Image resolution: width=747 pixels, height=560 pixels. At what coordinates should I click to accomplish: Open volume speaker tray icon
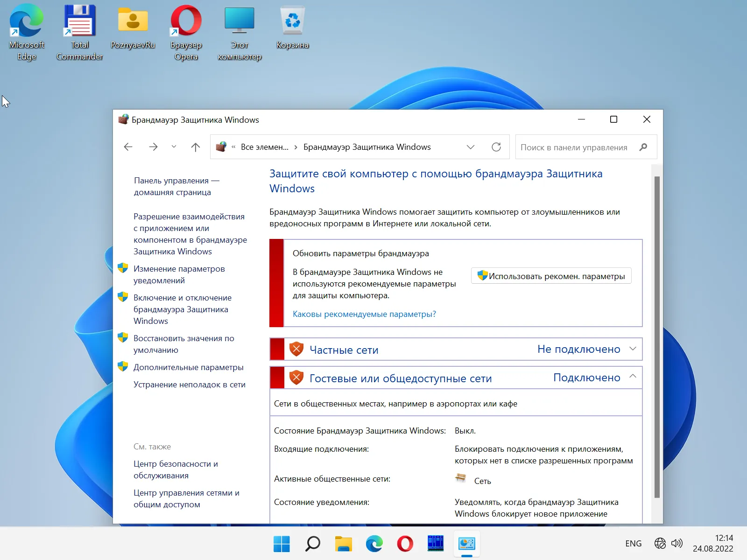[x=677, y=543]
